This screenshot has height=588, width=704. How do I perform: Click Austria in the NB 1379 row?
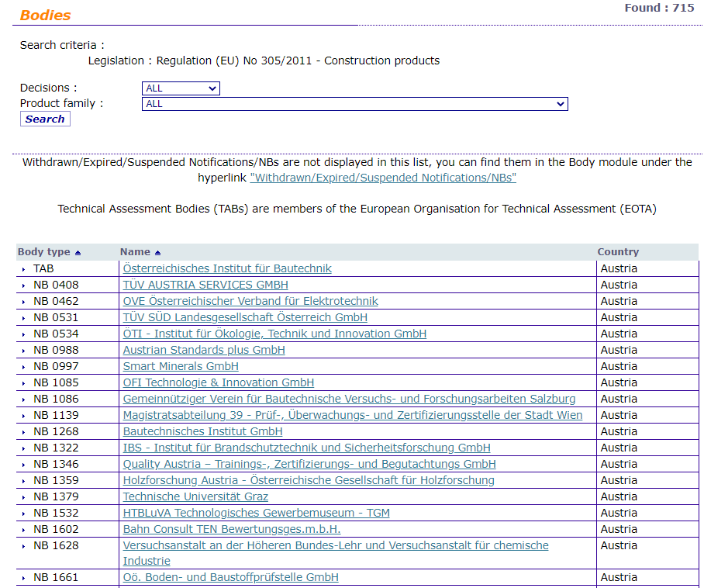(619, 496)
